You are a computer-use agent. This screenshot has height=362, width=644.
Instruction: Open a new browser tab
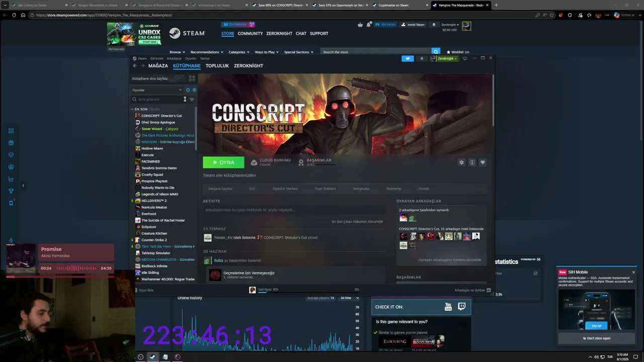click(x=496, y=5)
